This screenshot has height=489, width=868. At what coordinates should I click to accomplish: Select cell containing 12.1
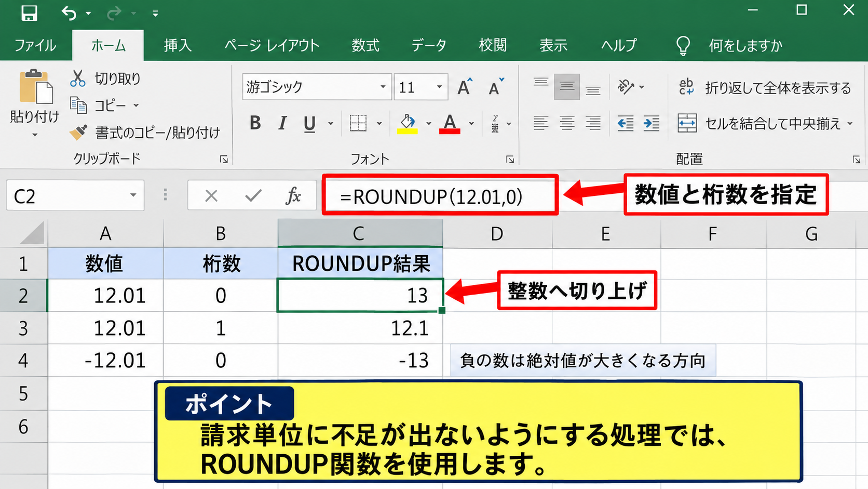[360, 328]
